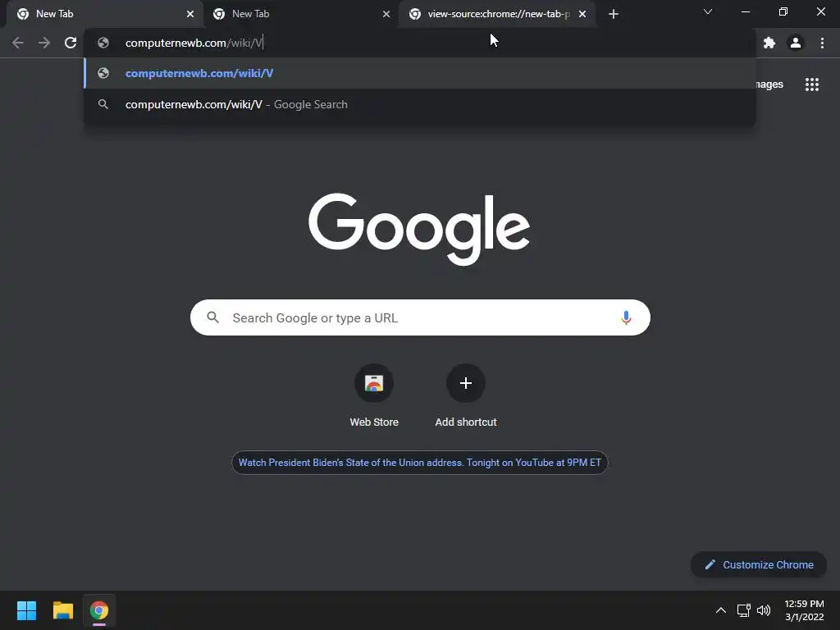This screenshot has height=630, width=840.
Task: Open File Explorer from the taskbar
Action: [x=62, y=610]
